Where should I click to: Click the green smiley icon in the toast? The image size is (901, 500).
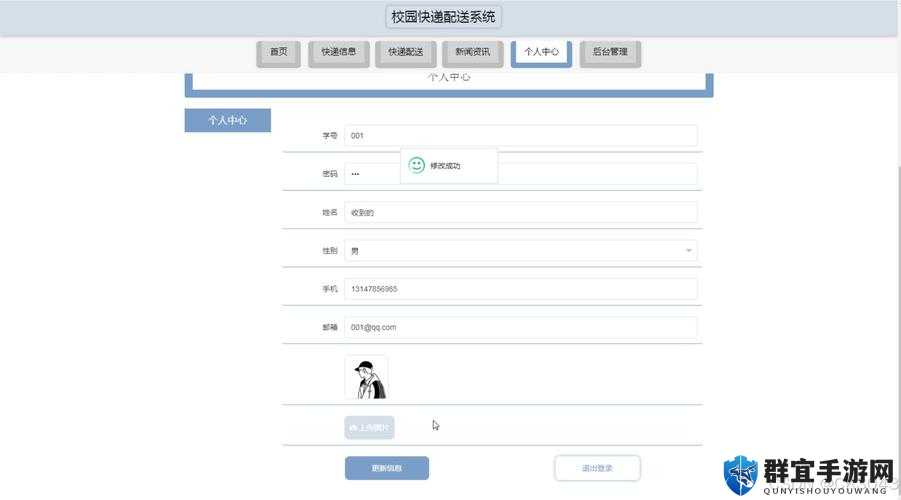(x=417, y=166)
